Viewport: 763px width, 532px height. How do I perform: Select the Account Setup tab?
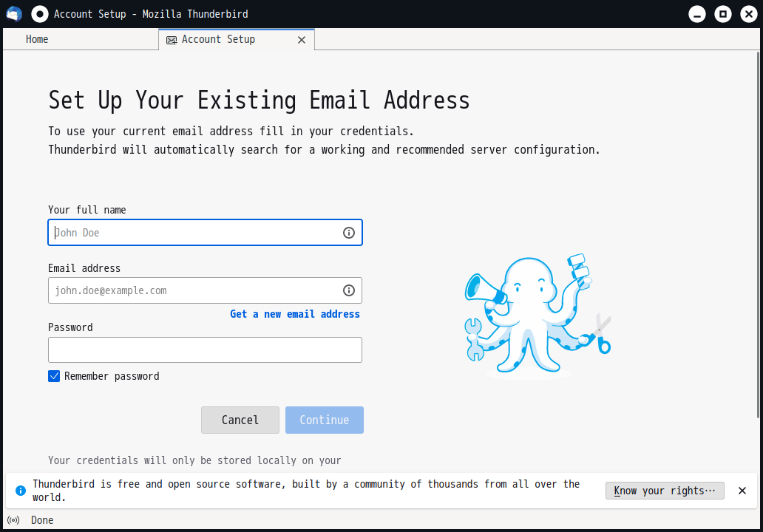pos(237,39)
